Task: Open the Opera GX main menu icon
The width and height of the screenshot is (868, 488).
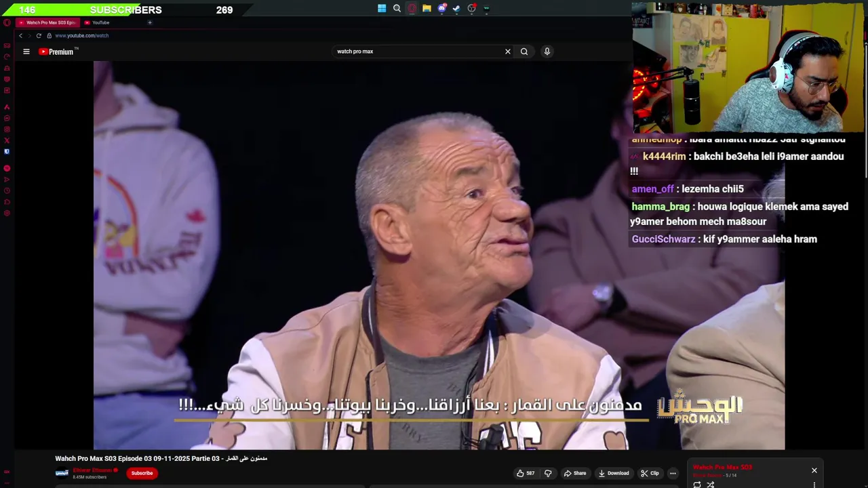Action: (x=7, y=22)
